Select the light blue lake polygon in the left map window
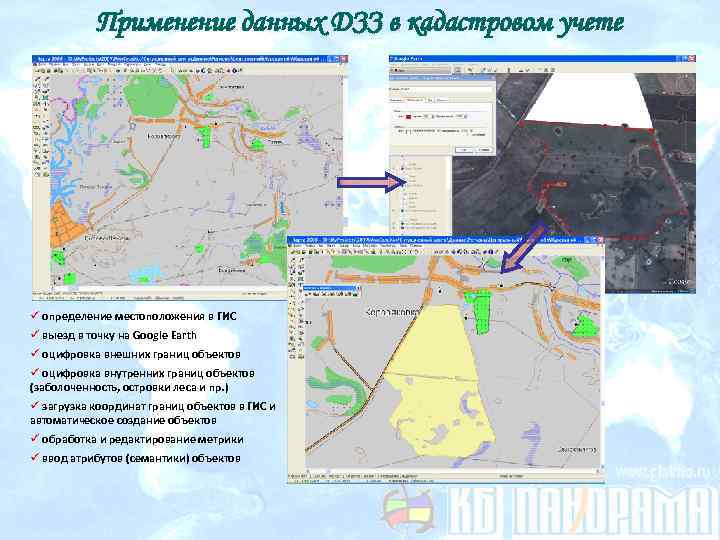The width and height of the screenshot is (720, 540). coord(146,275)
